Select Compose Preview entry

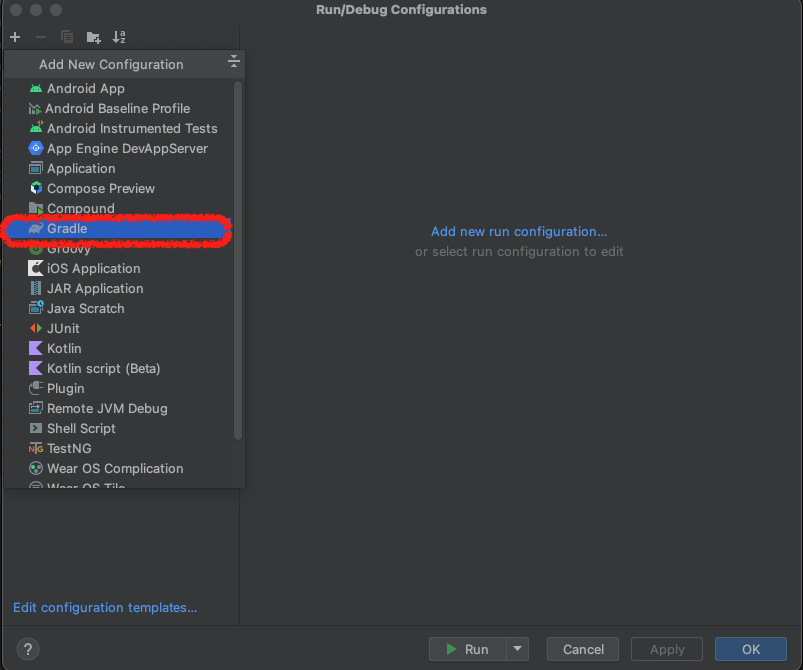pyautogui.click(x=119, y=188)
